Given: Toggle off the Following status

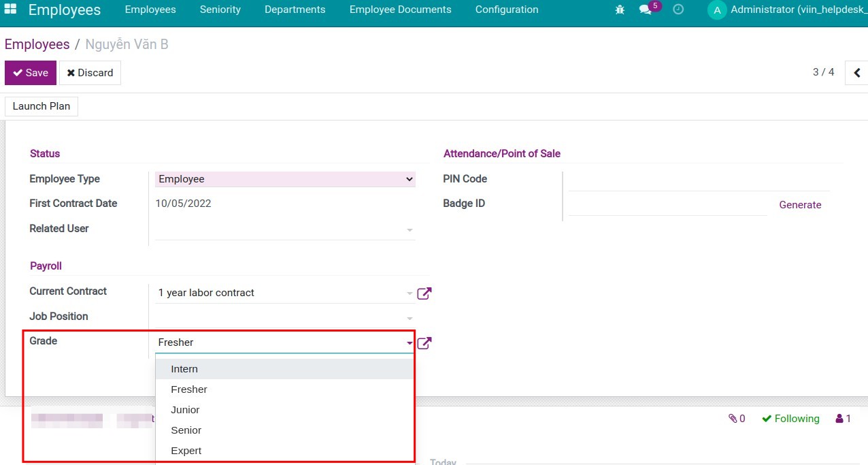Looking at the screenshot, I should point(790,418).
